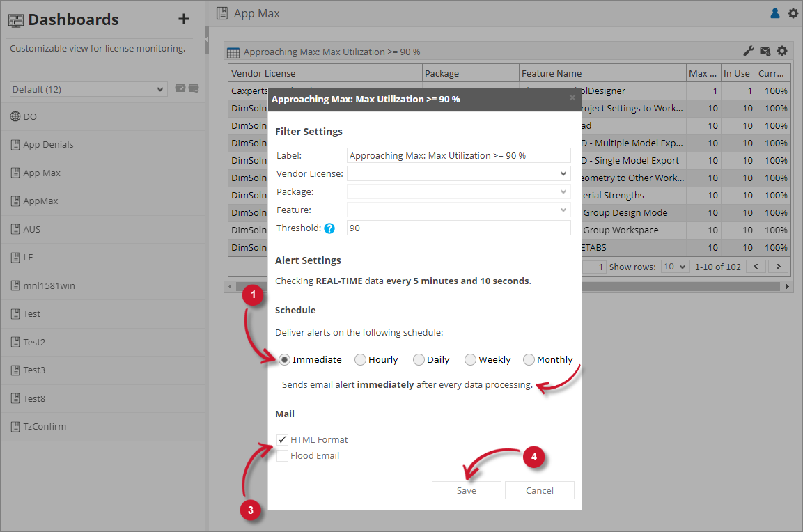Open the user profile icon
Screen dimensions: 803x532
pyautogui.click(x=775, y=13)
